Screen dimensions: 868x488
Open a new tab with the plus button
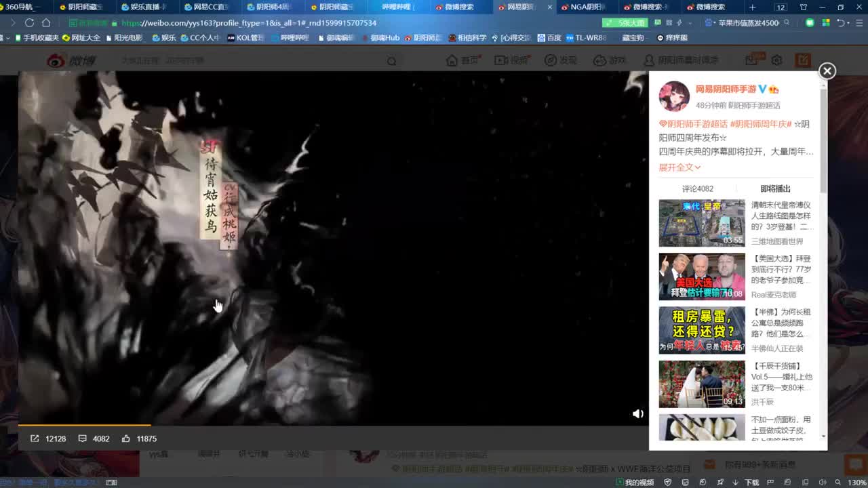tap(752, 7)
